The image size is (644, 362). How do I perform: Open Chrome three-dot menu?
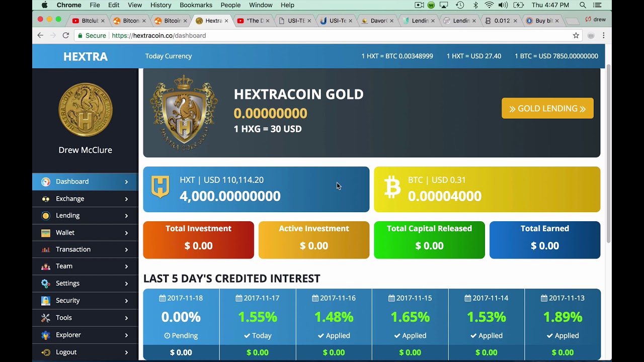coord(603,35)
